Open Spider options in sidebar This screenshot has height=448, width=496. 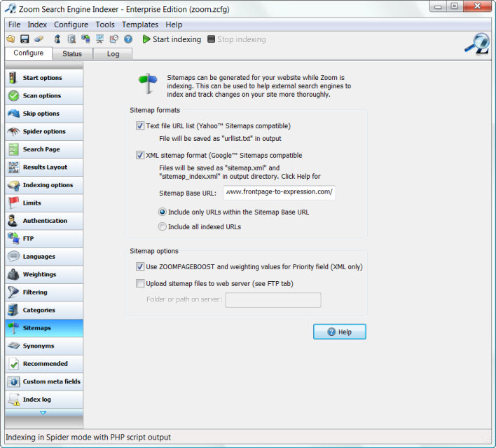click(x=44, y=131)
